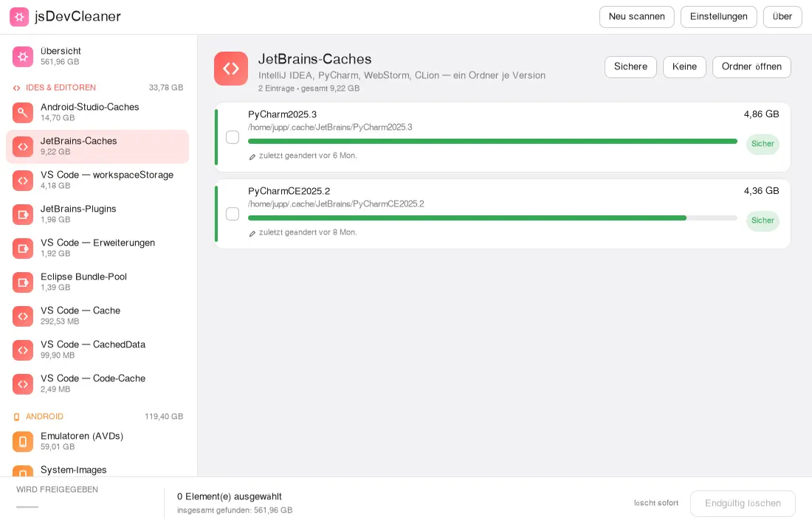Open the Über dialog
Screen dimensions: 812x531
click(x=782, y=16)
